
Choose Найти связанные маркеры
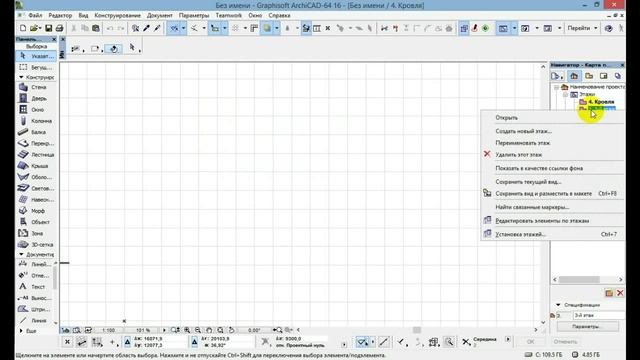553,207
